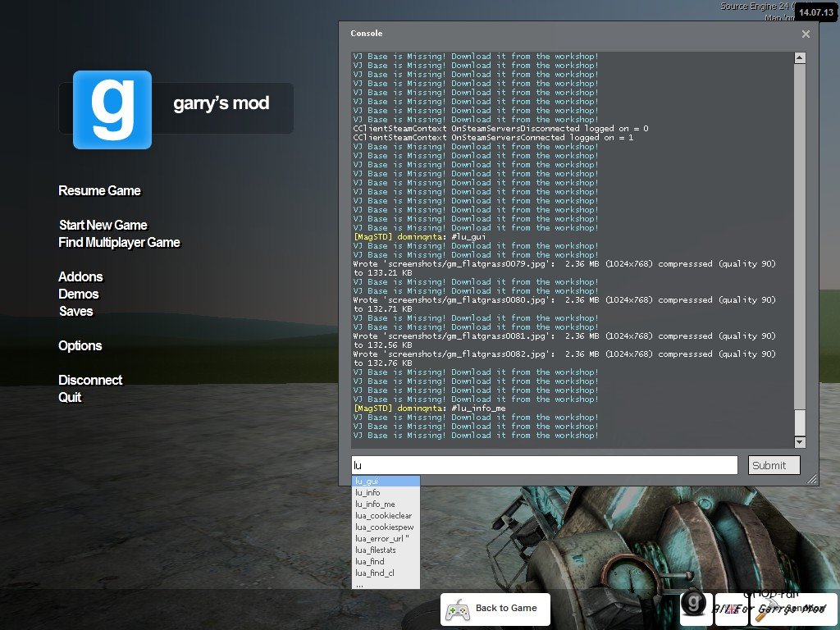Click Resume Game
Image resolution: width=840 pixels, height=630 pixels.
(x=99, y=190)
